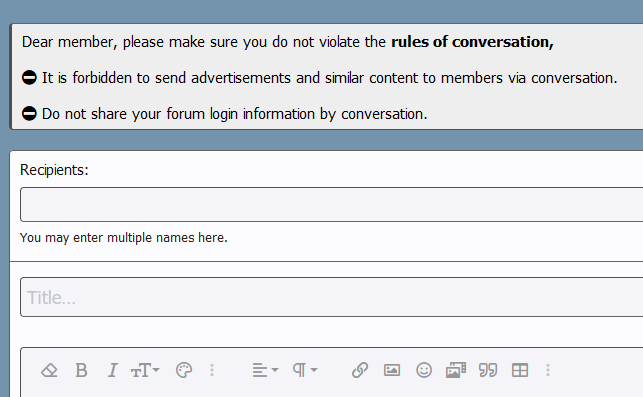
Task: Click the Insert table icon
Action: tap(520, 370)
